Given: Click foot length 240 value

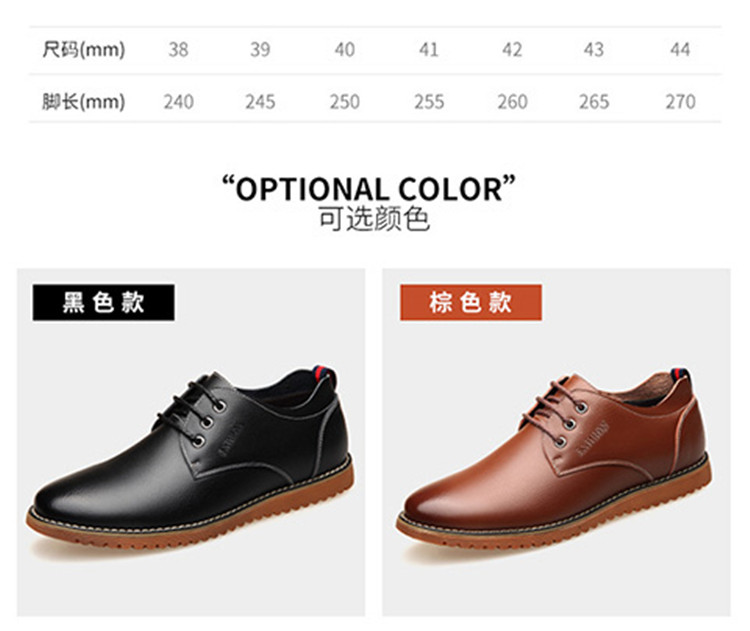Looking at the screenshot, I should coord(178,102).
